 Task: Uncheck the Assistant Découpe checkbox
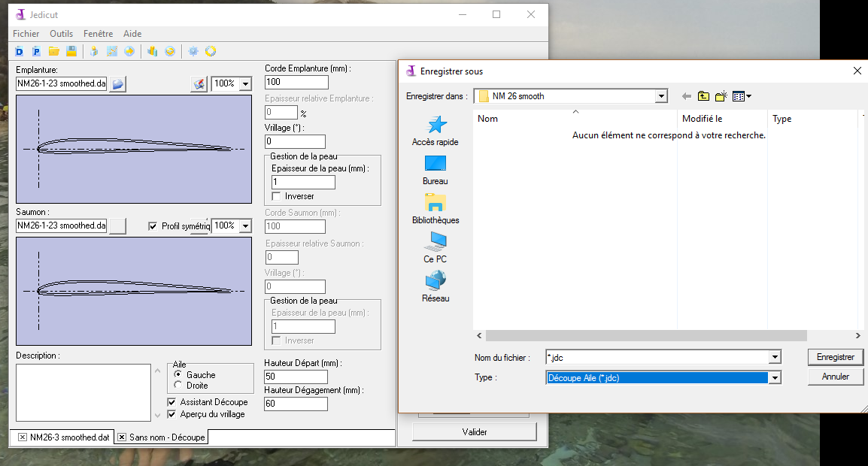click(172, 402)
